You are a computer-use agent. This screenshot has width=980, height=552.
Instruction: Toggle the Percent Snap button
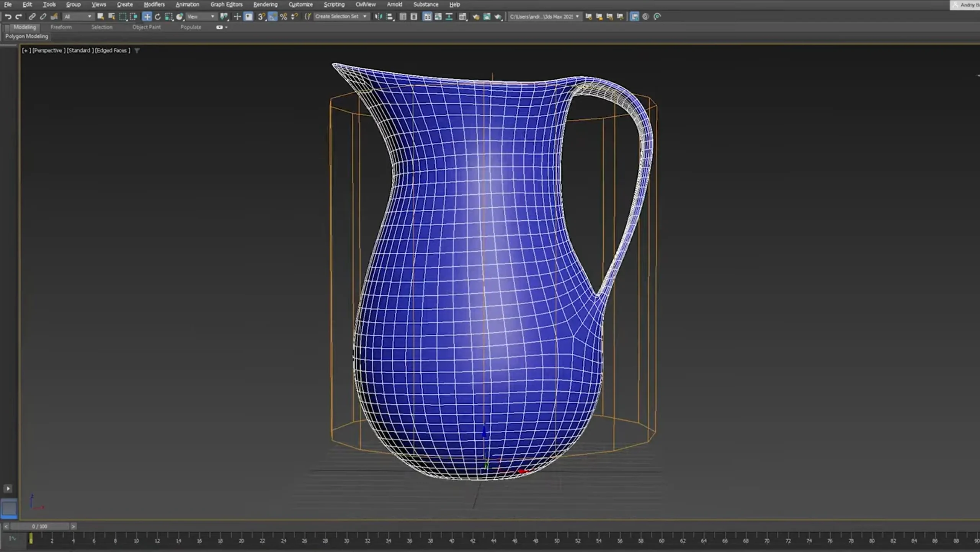pyautogui.click(x=283, y=16)
